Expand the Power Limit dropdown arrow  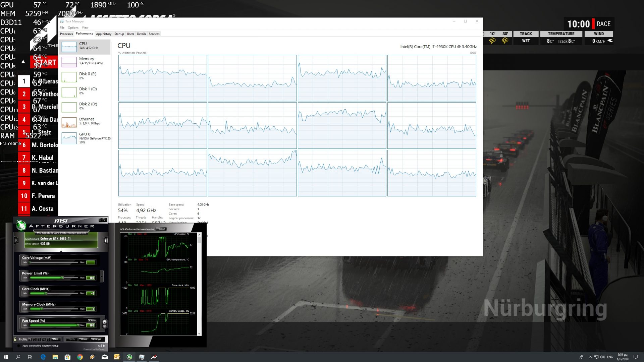point(102,276)
